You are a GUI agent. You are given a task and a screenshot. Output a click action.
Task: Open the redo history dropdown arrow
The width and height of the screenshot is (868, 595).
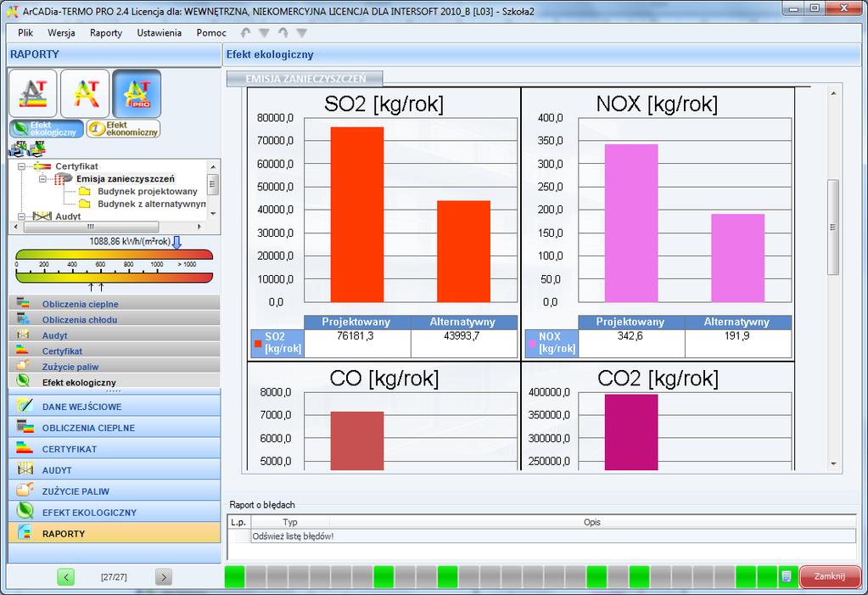[302, 33]
